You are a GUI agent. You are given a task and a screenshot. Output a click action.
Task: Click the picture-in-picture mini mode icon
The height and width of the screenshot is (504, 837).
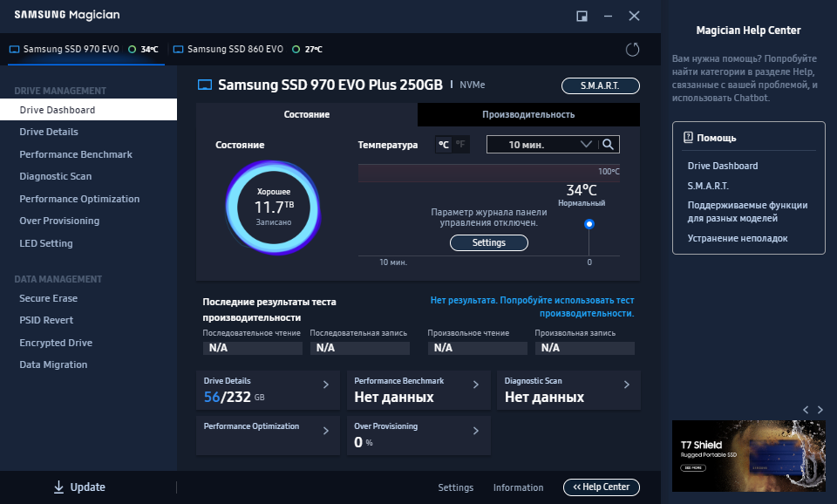582,16
